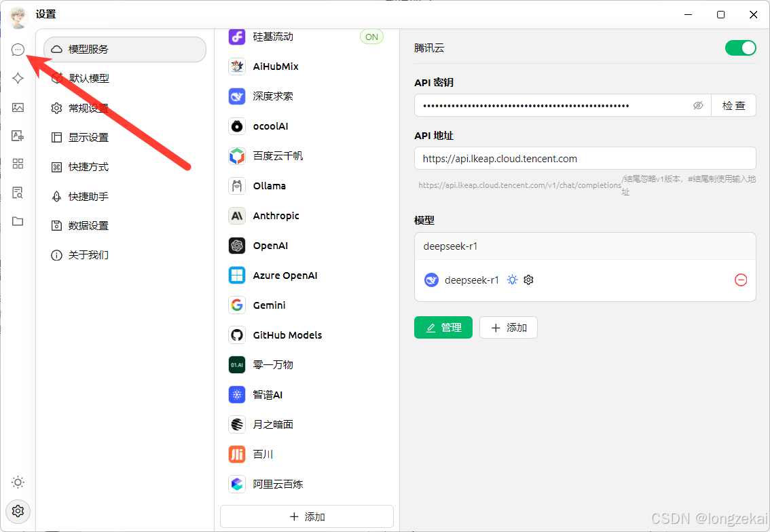This screenshot has width=770, height=532.
Task: Select the AiHubMix provider
Action: 306,66
